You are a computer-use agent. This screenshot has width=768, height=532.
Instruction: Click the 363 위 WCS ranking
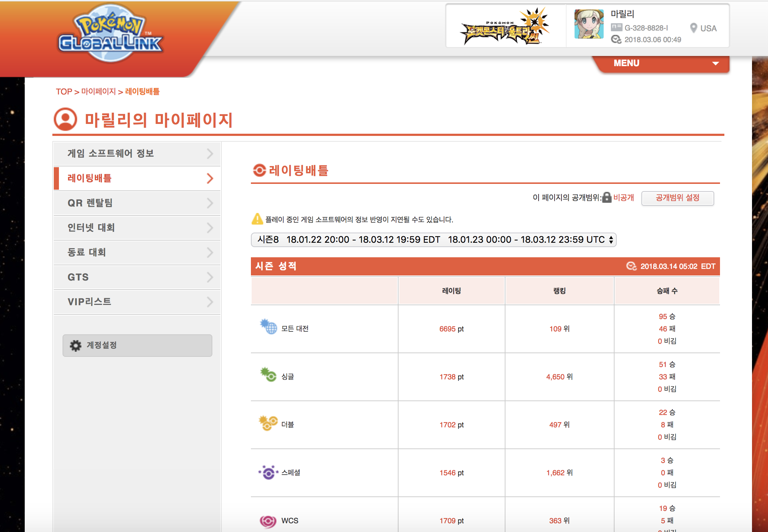coord(559,521)
